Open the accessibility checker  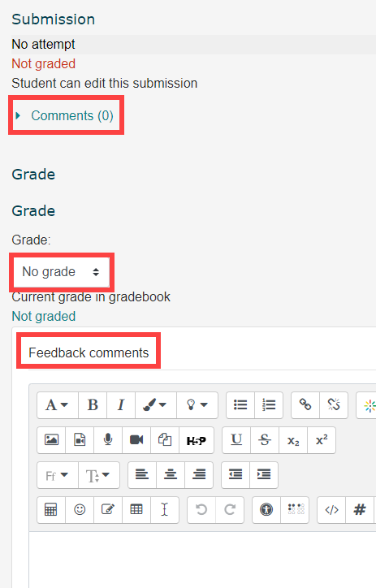tap(266, 509)
